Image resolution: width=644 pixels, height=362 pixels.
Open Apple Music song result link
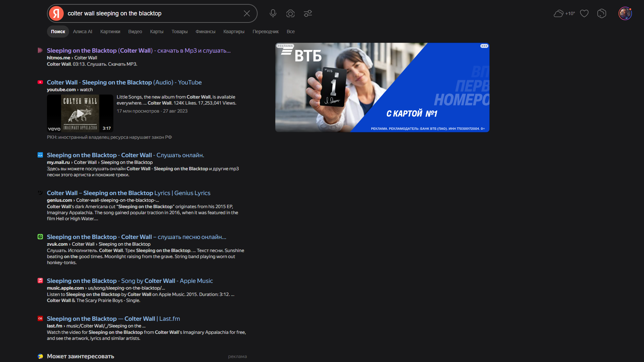130,281
